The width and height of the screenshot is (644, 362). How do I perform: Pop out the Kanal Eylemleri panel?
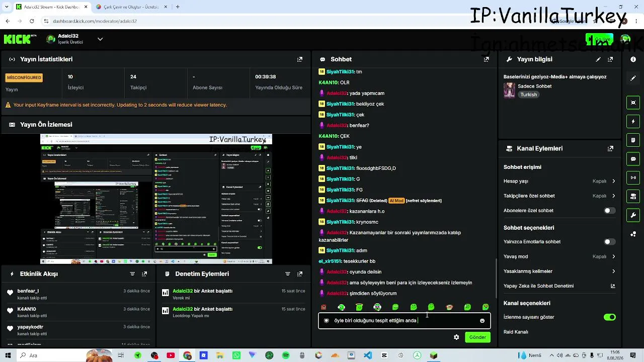(x=610, y=149)
